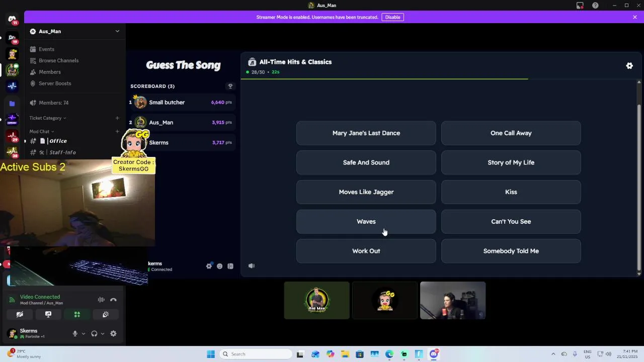644x362 pixels.
Task: Open Discord user settings gear
Action: (x=113, y=333)
